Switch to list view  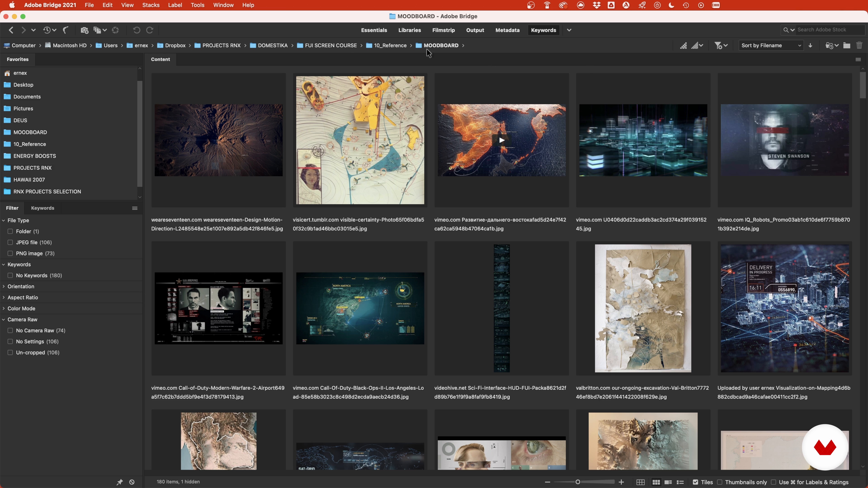tap(680, 482)
